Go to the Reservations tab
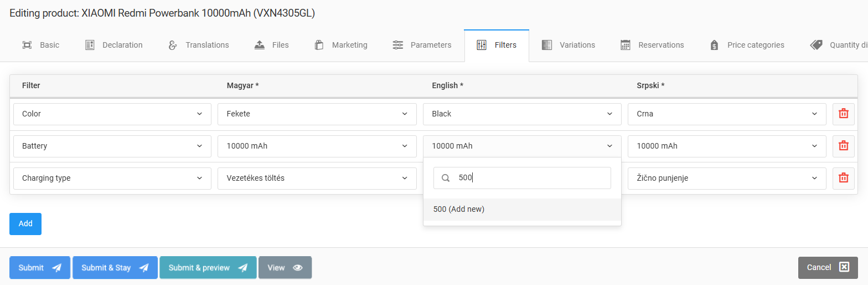The width and height of the screenshot is (868, 285). tap(652, 45)
